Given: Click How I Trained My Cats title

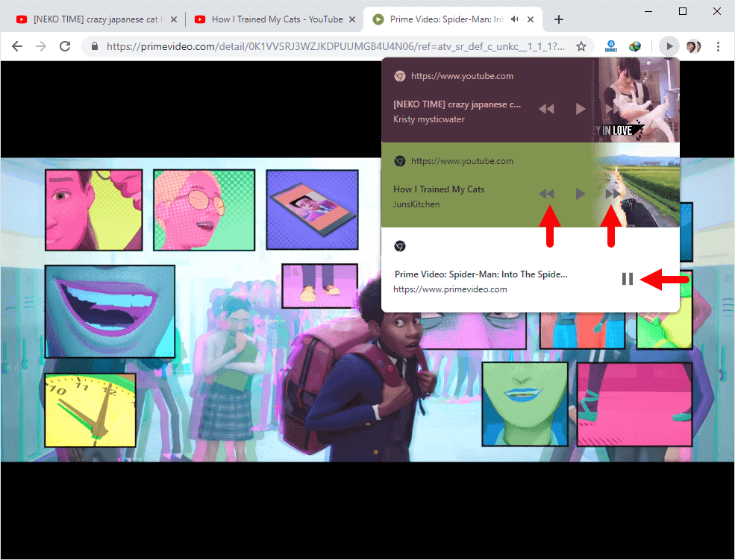Looking at the screenshot, I should click(439, 189).
